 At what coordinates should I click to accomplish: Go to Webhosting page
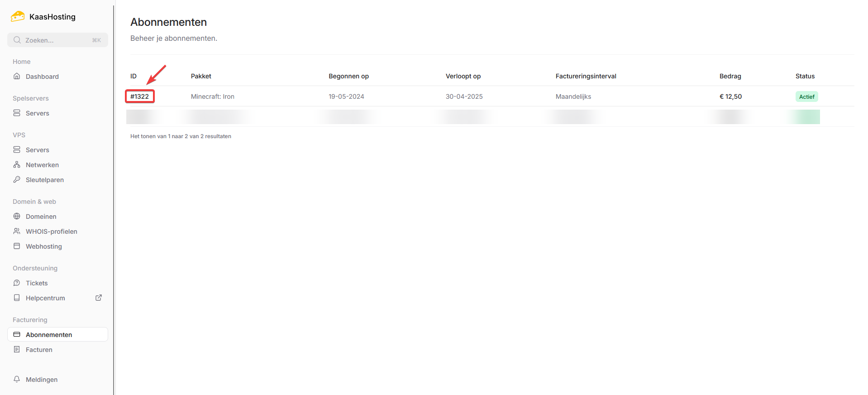tap(43, 246)
